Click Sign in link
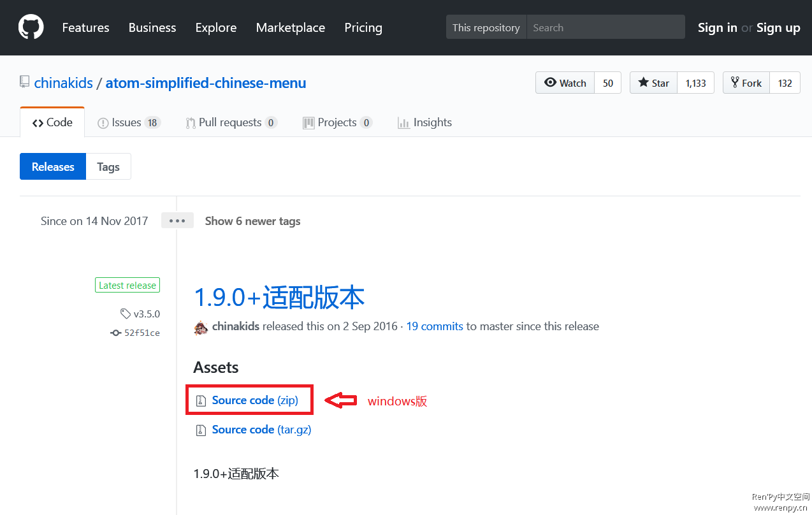The height and width of the screenshot is (515, 812). (718, 27)
